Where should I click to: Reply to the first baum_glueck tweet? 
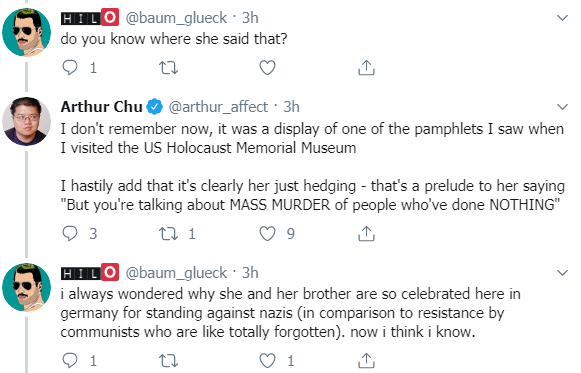(70, 68)
